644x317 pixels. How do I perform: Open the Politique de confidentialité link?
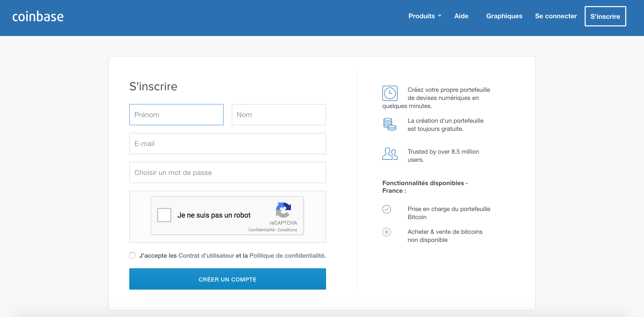tap(287, 256)
